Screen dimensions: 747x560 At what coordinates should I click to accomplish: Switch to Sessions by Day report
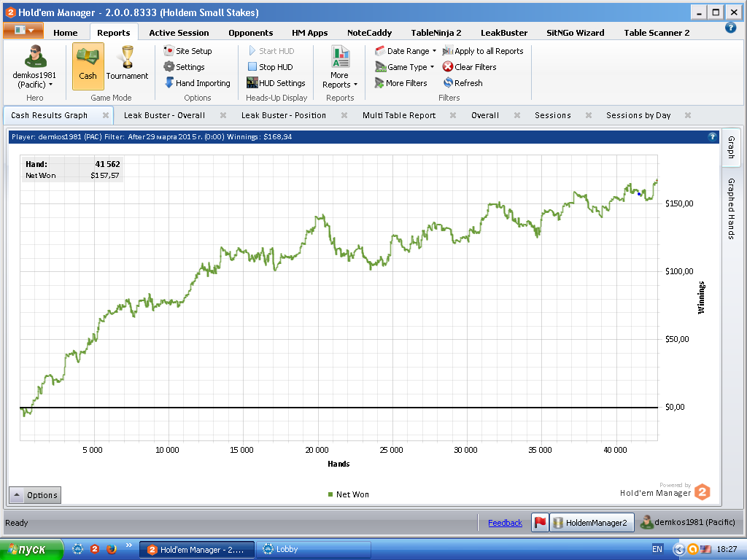pos(638,115)
